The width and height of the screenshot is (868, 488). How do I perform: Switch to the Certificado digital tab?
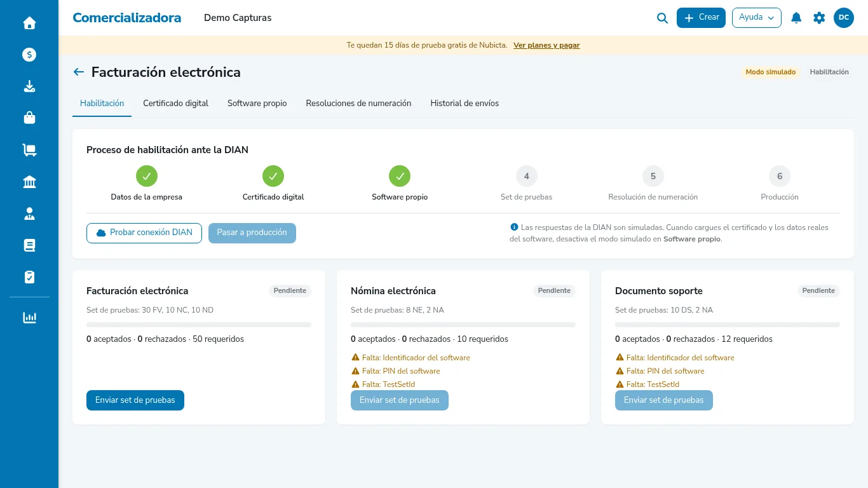tap(175, 104)
